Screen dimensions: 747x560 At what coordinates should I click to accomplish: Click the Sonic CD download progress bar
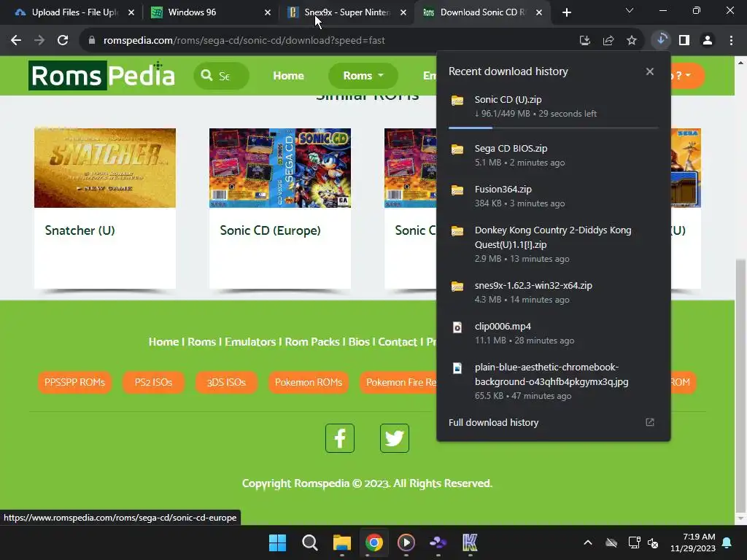[x=553, y=128]
